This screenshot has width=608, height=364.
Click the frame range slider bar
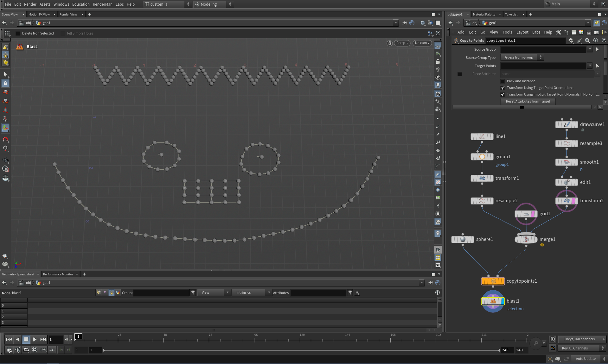[x=301, y=350]
